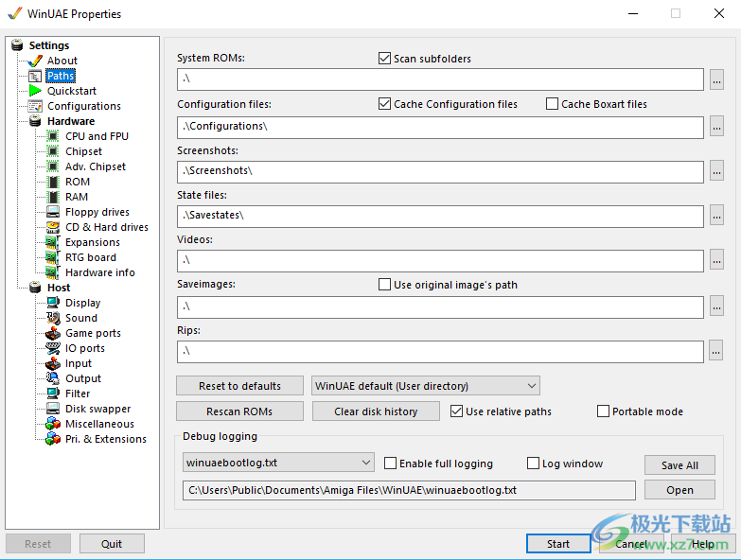The width and height of the screenshot is (741, 560).
Task: Click the Open log button
Action: (679, 490)
